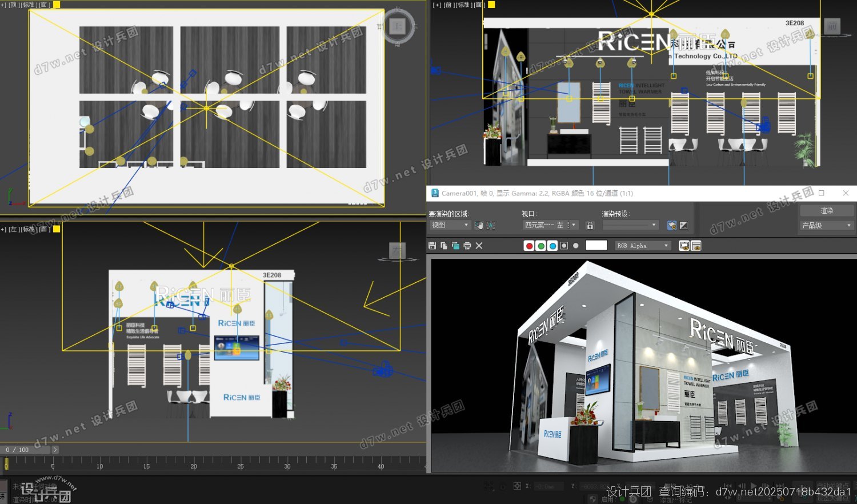Toggle the UI display icon beside overlay
Viewport: 857px width, 504px height.
[696, 246]
